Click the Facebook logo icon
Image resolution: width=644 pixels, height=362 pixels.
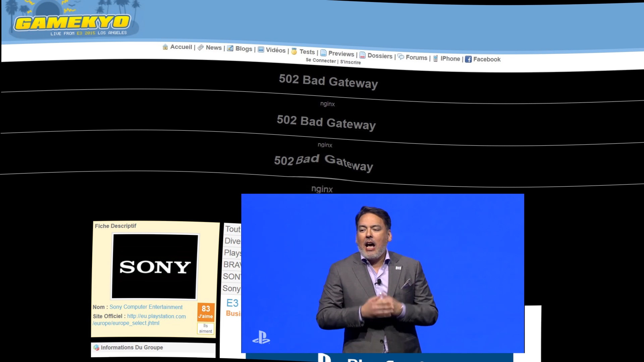(468, 59)
